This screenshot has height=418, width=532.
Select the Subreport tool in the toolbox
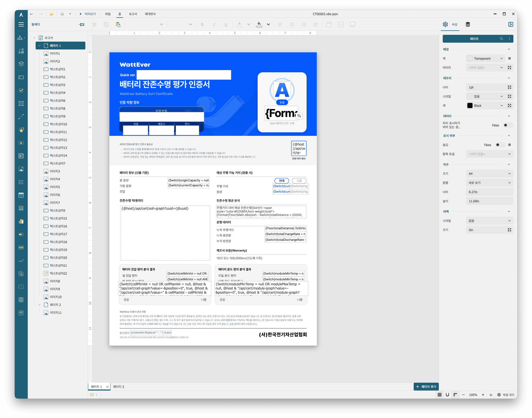pos(21,274)
